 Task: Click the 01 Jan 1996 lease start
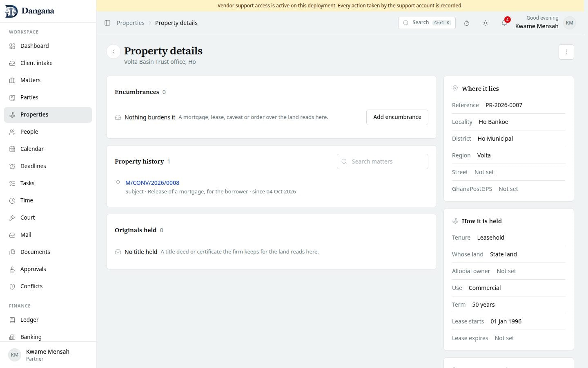[x=506, y=321]
